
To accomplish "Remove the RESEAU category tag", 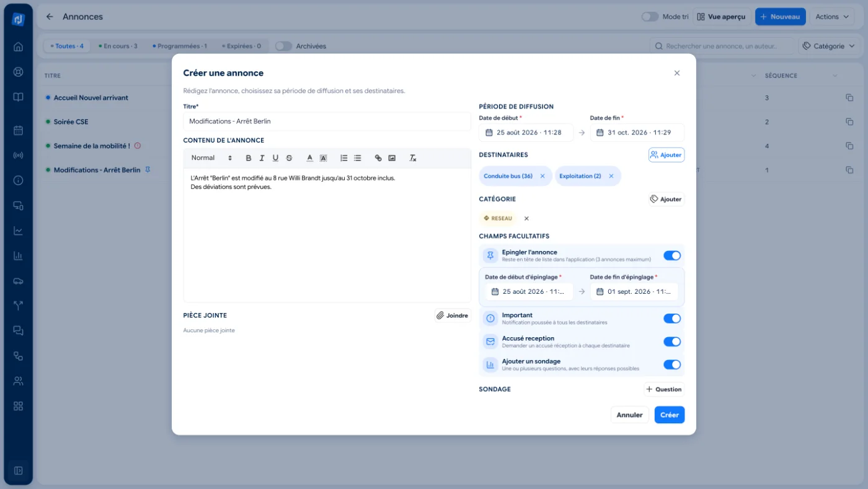I will pos(526,218).
